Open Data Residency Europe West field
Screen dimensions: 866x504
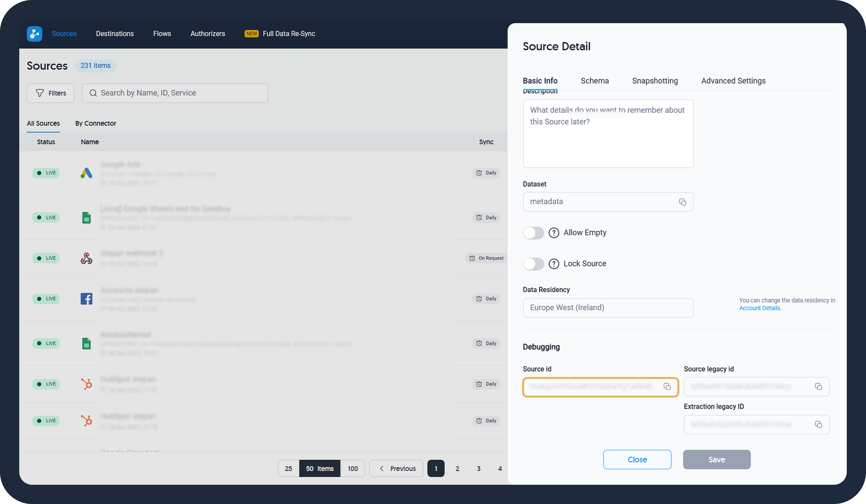[x=608, y=307]
